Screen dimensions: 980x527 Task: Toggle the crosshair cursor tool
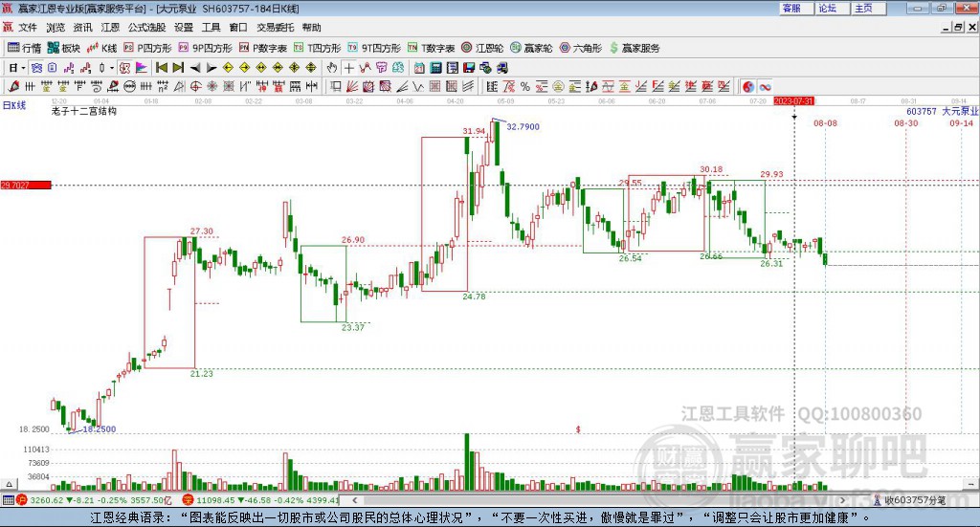pos(348,68)
